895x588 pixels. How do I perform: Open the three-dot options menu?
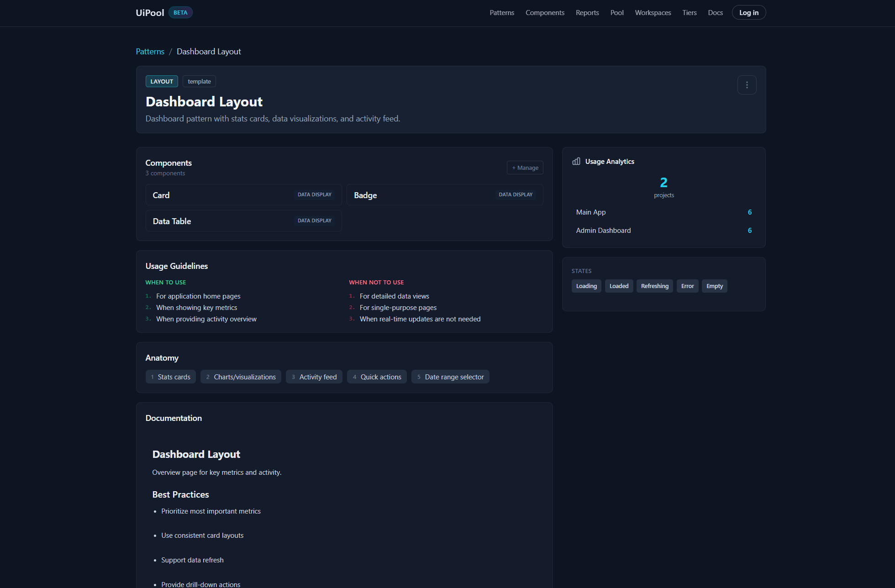(x=747, y=85)
